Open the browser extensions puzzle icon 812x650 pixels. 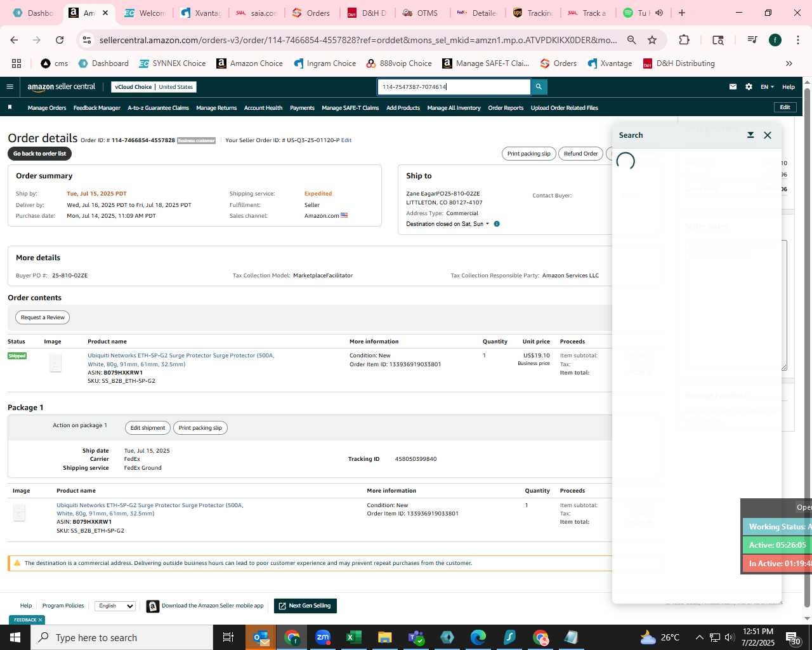click(684, 40)
